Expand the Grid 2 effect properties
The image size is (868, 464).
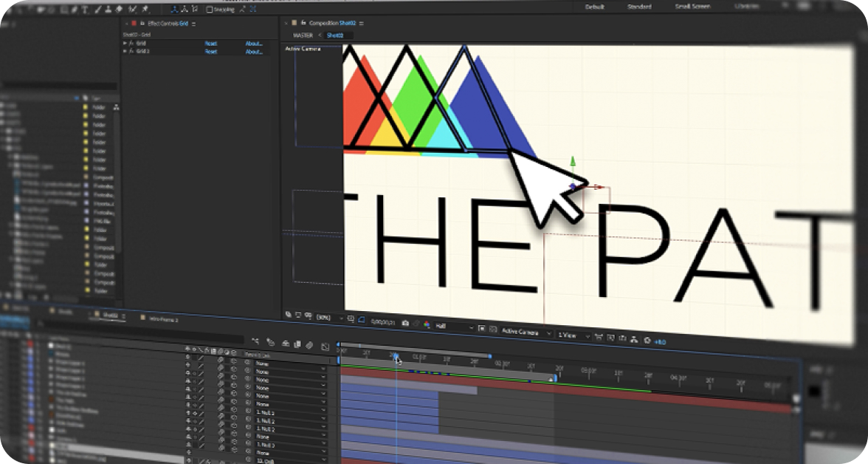tap(125, 51)
